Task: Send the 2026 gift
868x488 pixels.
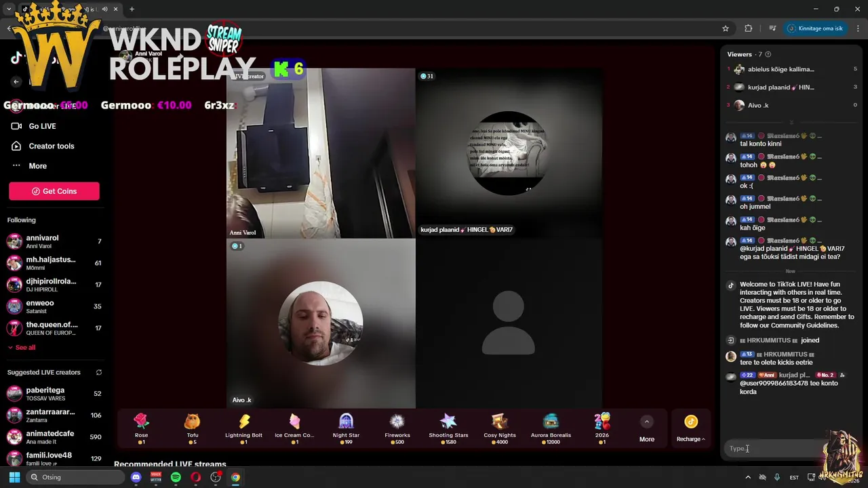Action: pyautogui.click(x=602, y=428)
